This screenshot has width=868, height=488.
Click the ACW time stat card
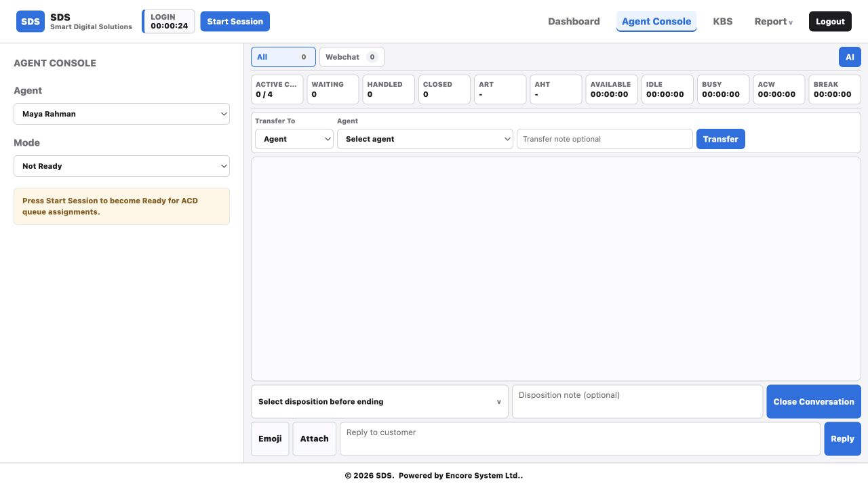pos(779,89)
